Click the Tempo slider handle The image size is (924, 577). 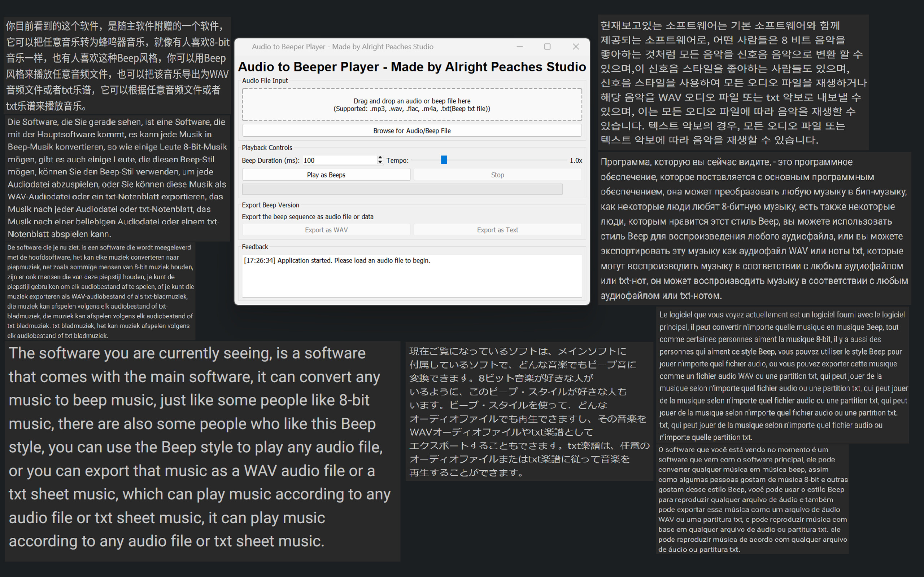(x=444, y=160)
